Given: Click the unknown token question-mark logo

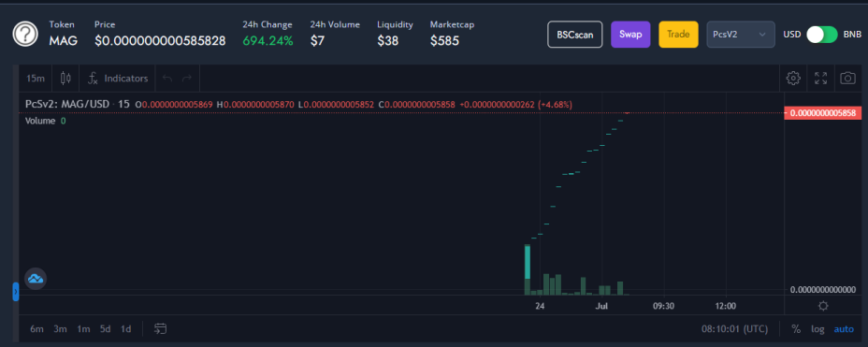Looking at the screenshot, I should [x=25, y=34].
